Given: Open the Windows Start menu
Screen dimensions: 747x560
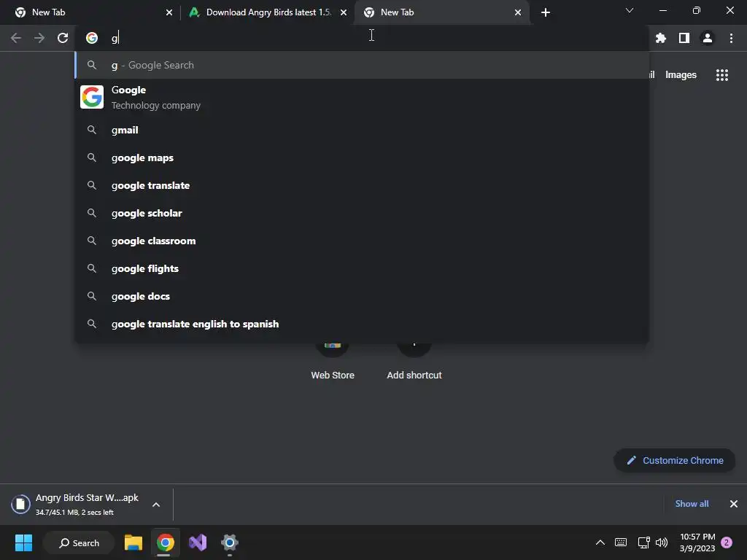Looking at the screenshot, I should 23,542.
